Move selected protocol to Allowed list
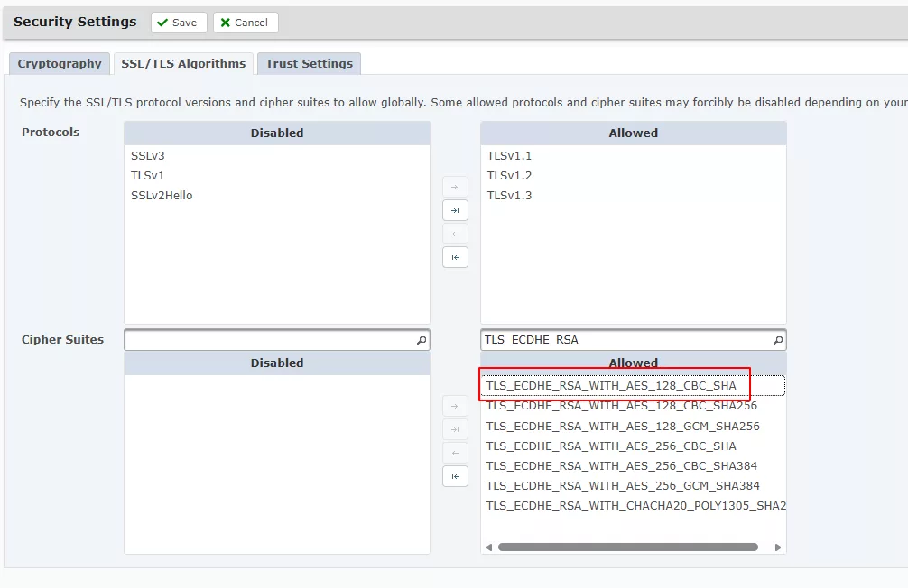The image size is (908, 588). coord(455,187)
